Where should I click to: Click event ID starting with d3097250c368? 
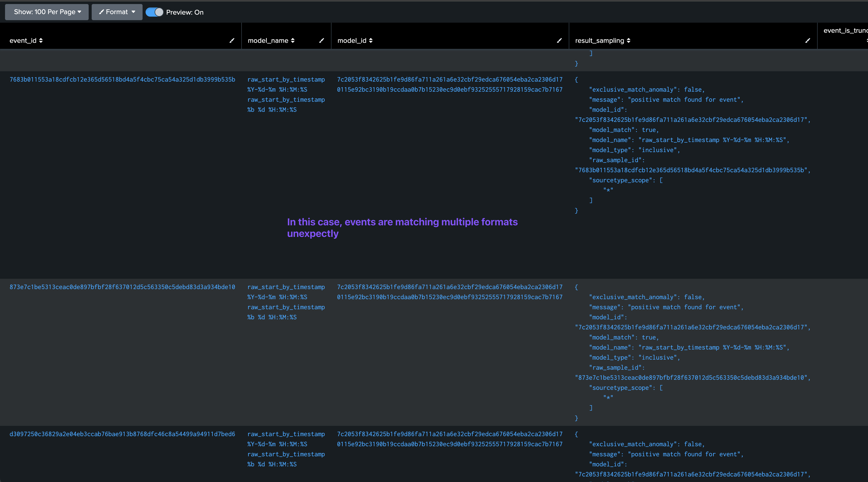(122, 434)
